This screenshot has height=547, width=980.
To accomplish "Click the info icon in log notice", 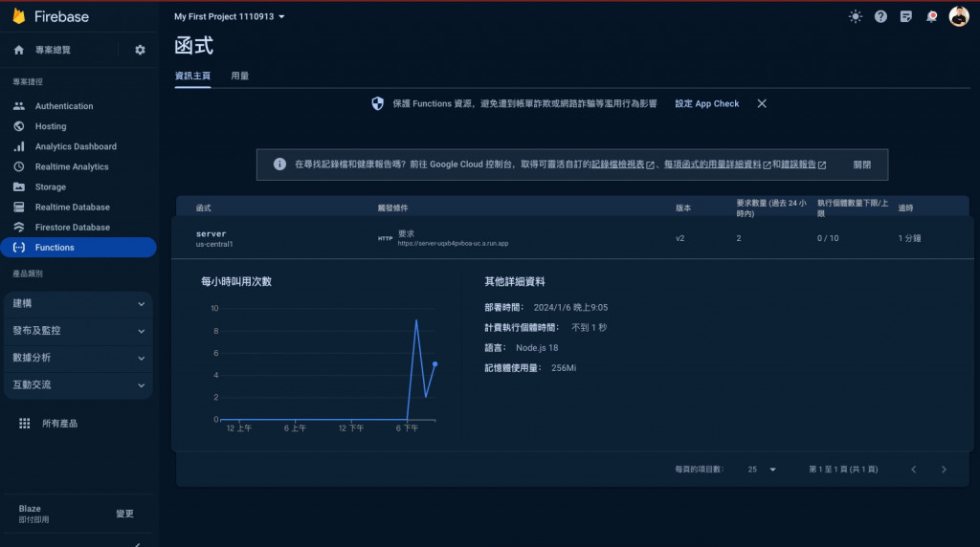I will 279,164.
